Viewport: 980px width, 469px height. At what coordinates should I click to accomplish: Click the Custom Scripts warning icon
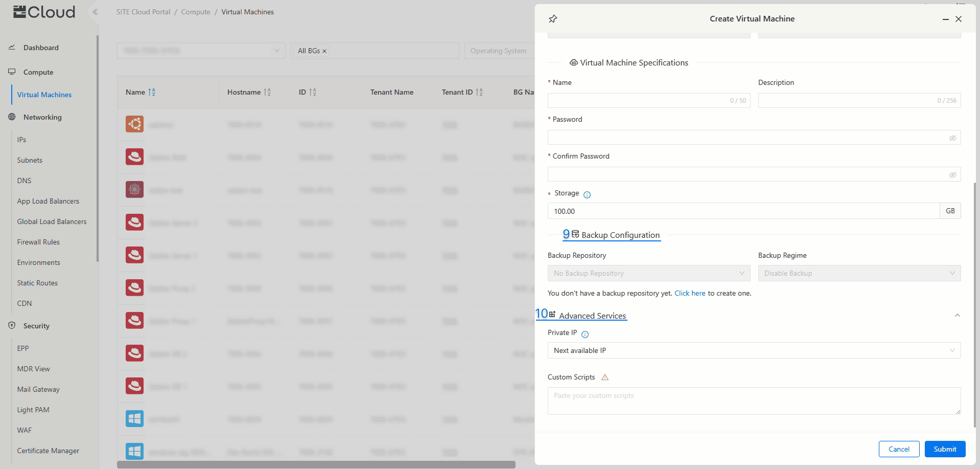tap(605, 377)
